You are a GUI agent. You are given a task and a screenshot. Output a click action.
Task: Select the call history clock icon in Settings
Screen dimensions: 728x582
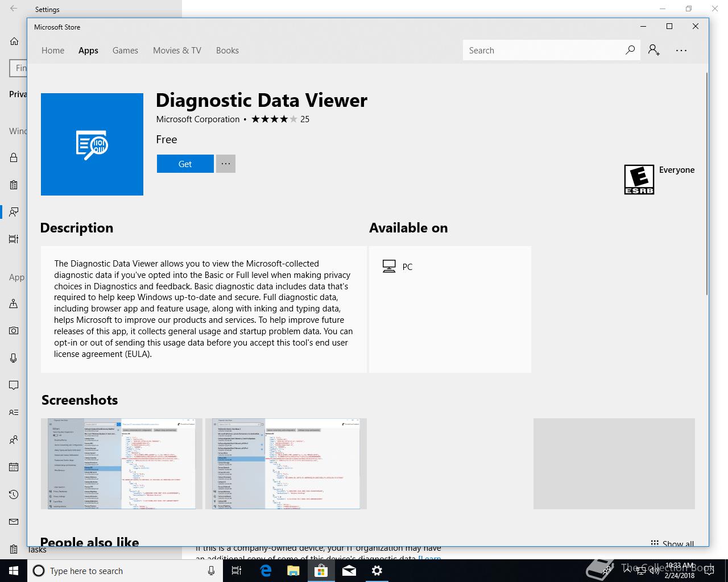[x=14, y=494]
